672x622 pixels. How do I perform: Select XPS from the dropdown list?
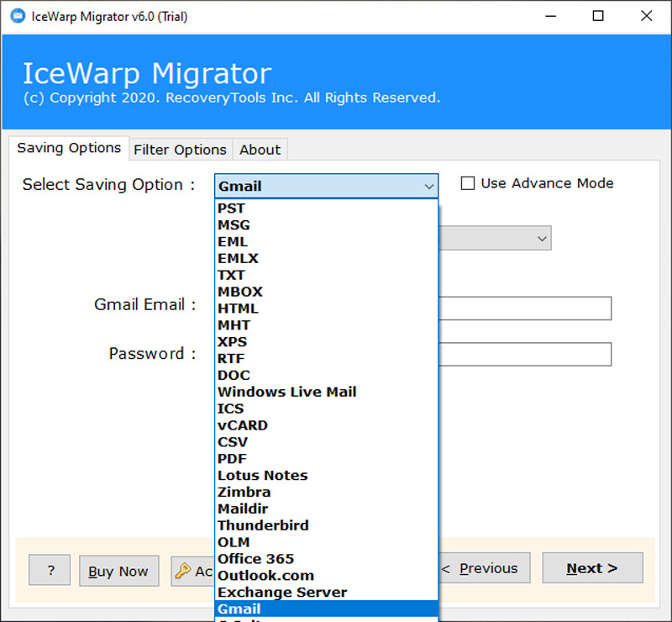click(326, 342)
